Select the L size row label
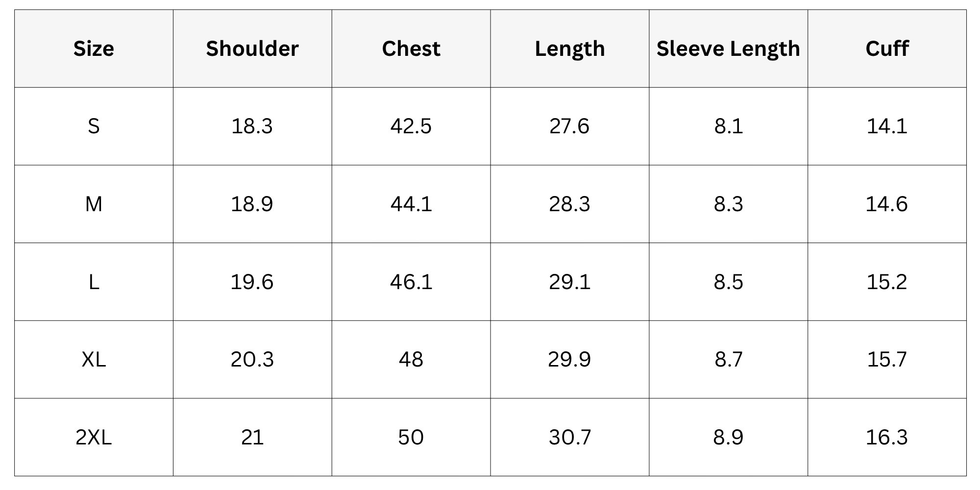Image resolution: width=980 pixels, height=490 pixels. click(x=94, y=282)
